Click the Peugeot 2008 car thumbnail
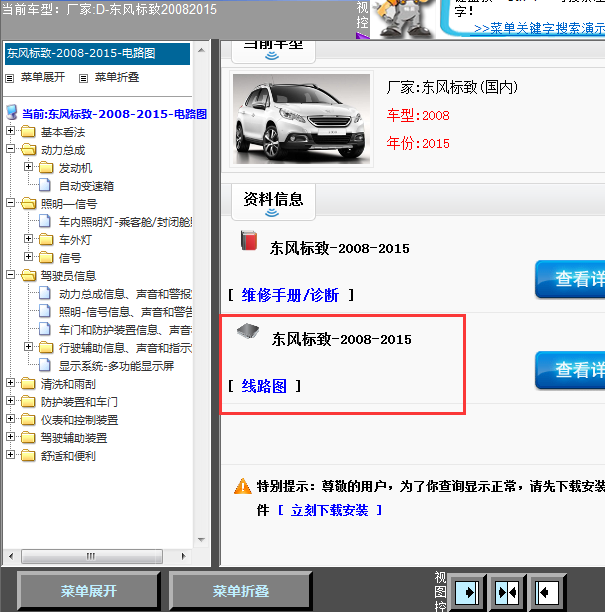The width and height of the screenshot is (605, 612). [x=301, y=119]
